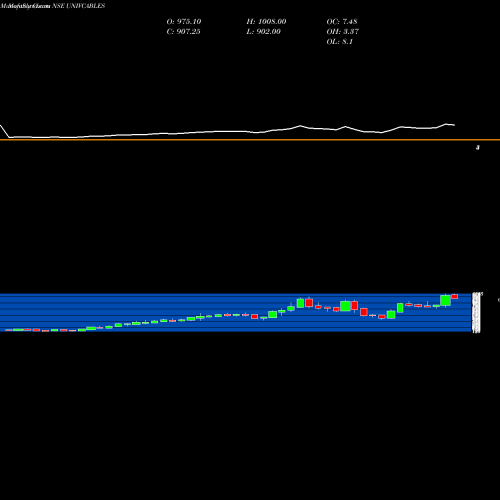The width and height of the screenshot is (500, 500).
Task: Click the OL: 8.1 value
Action: [340, 42]
